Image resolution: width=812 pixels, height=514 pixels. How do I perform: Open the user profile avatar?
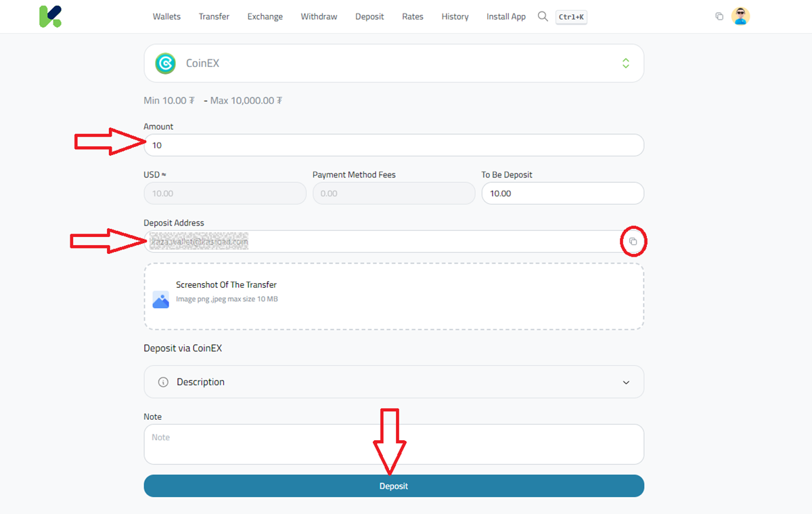pos(741,16)
